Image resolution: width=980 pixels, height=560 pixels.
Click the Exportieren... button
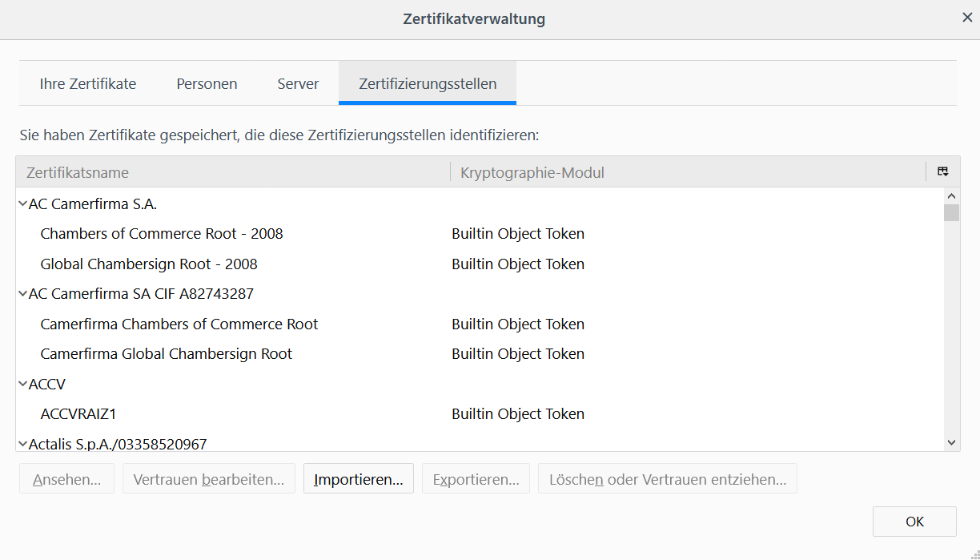coord(476,479)
